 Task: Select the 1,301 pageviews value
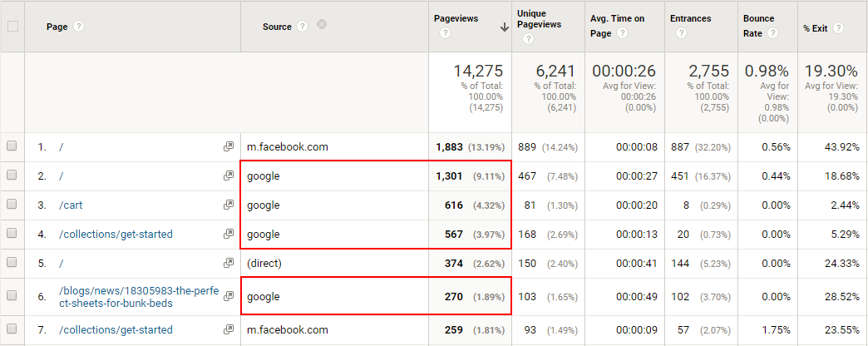pos(449,176)
